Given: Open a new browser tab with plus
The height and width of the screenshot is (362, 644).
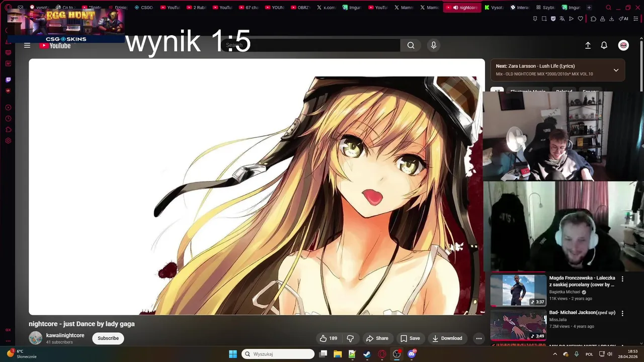Looking at the screenshot, I should 589,8.
